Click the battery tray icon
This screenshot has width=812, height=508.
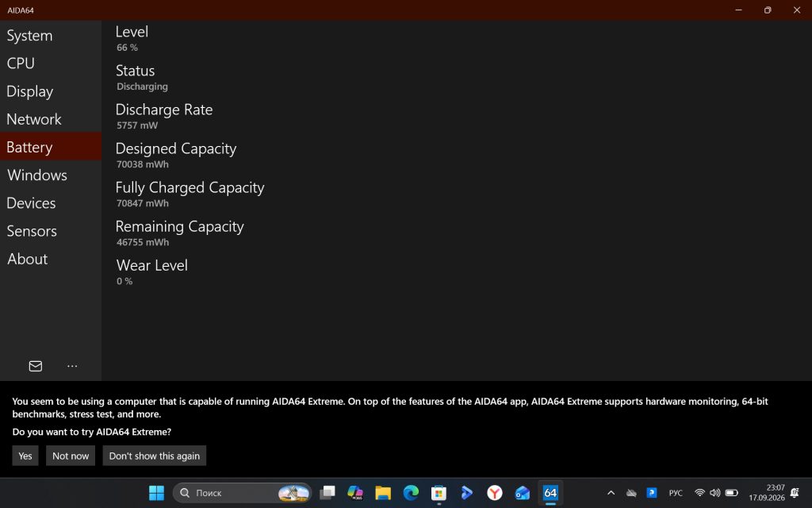coord(732,492)
